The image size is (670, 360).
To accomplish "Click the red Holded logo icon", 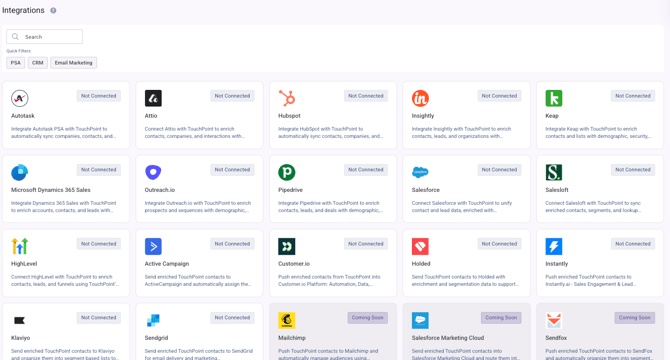I will click(x=420, y=246).
